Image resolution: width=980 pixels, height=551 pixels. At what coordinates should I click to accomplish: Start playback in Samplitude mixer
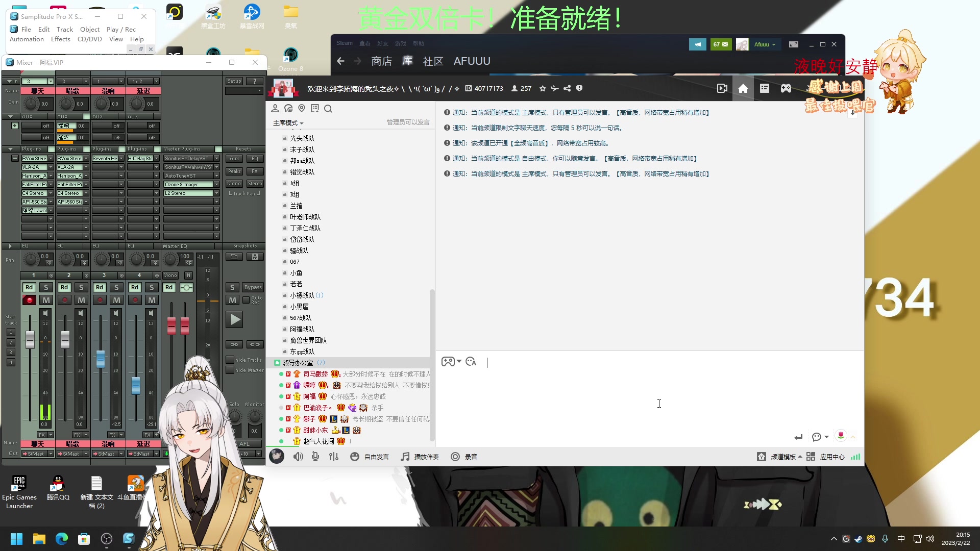(234, 320)
